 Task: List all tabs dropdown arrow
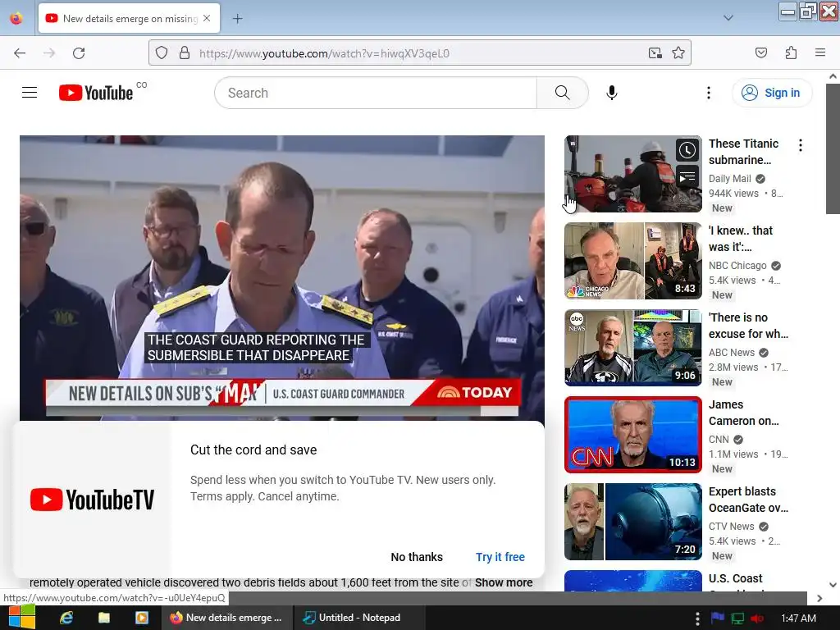728,18
